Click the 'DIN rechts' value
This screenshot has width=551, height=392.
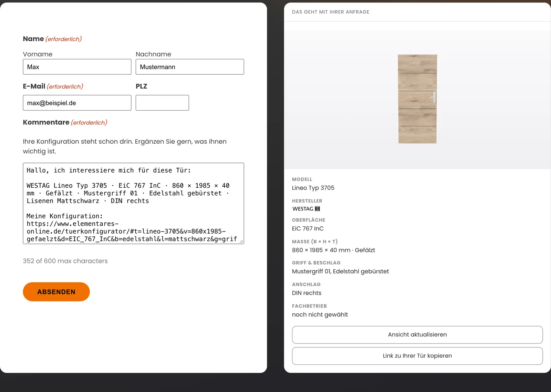pyautogui.click(x=306, y=293)
